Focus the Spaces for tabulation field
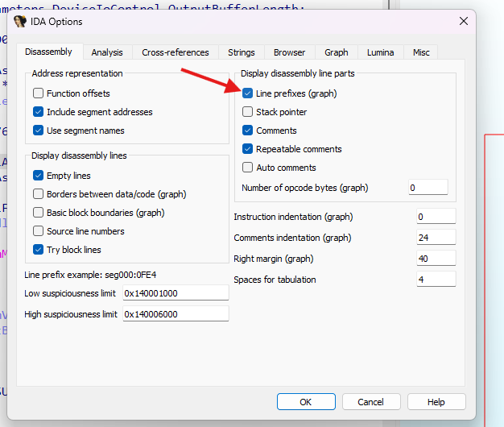Image resolution: width=504 pixels, height=427 pixels. (436, 279)
